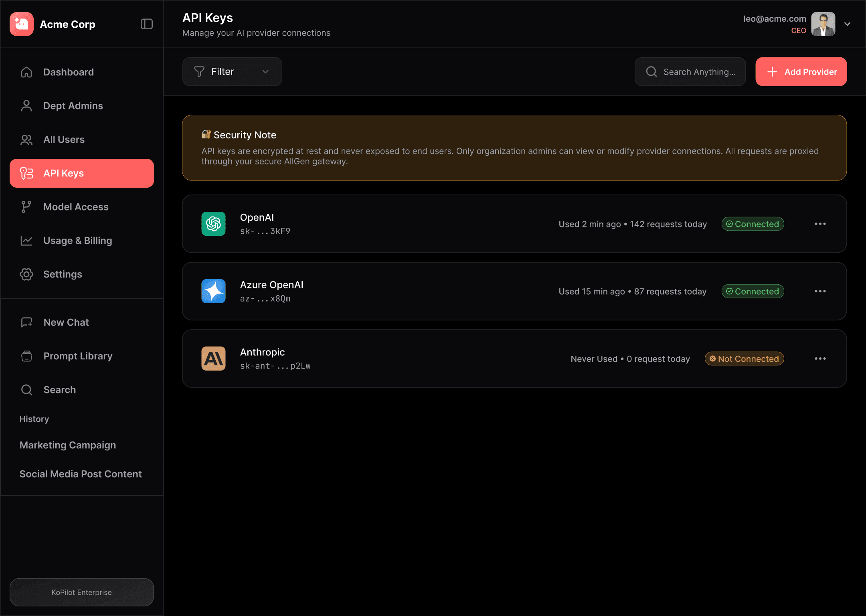Click the Anthropic provider logo icon
This screenshot has width=866, height=616.
(x=213, y=359)
